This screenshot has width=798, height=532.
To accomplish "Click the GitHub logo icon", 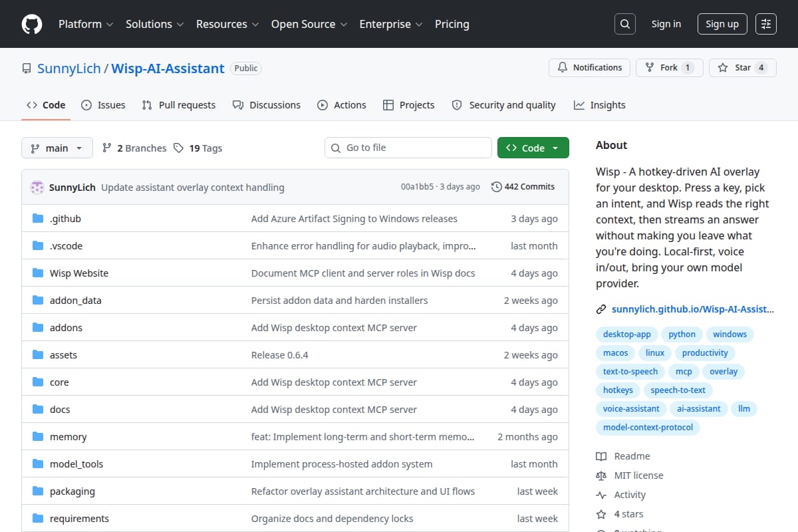I will 32,24.
